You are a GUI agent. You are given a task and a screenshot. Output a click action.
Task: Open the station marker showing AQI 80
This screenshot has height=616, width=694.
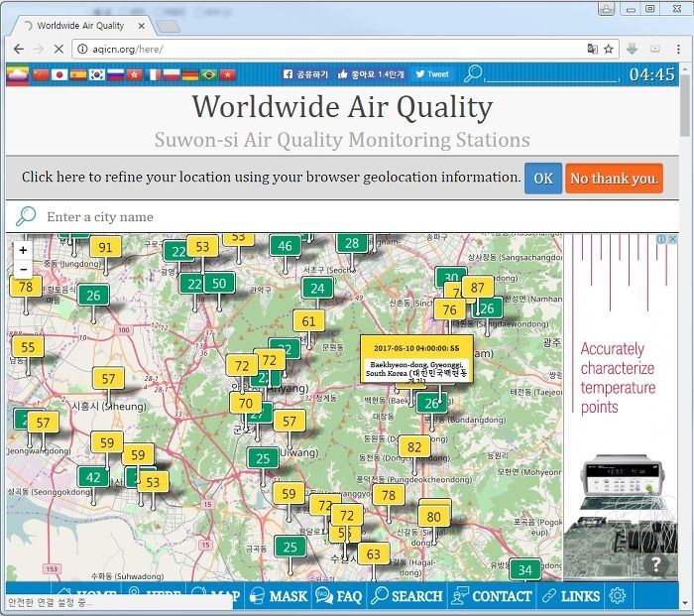click(x=434, y=517)
